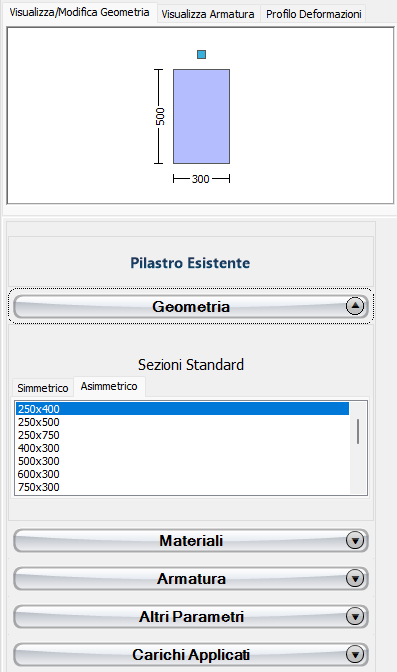Open the Profilo Deformazioni tab
This screenshot has height=672, width=397.
313,14
